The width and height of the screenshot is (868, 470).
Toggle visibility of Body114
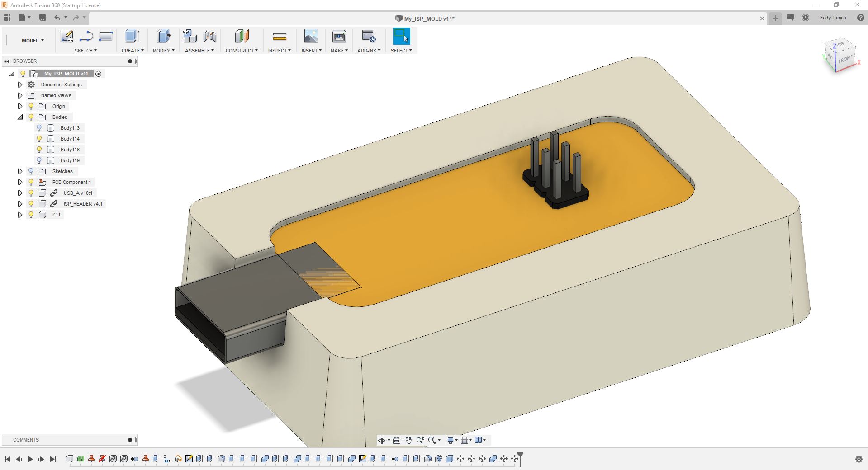tap(39, 139)
